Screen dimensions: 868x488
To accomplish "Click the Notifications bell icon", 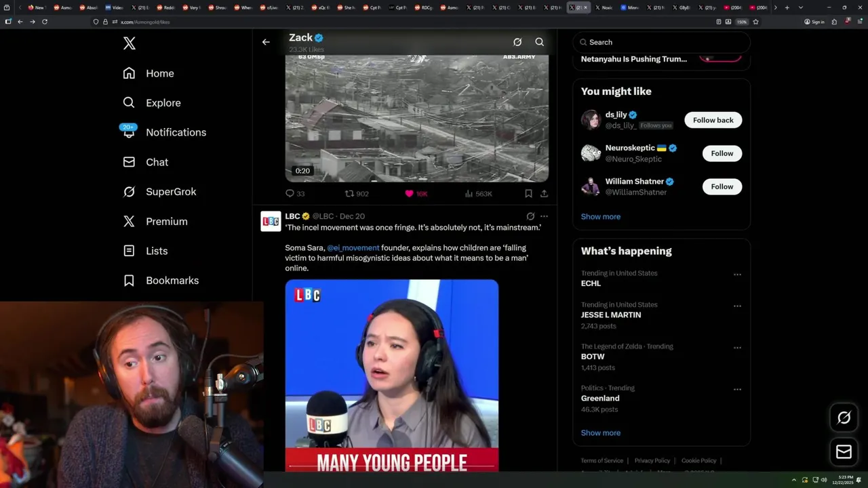I will [129, 133].
